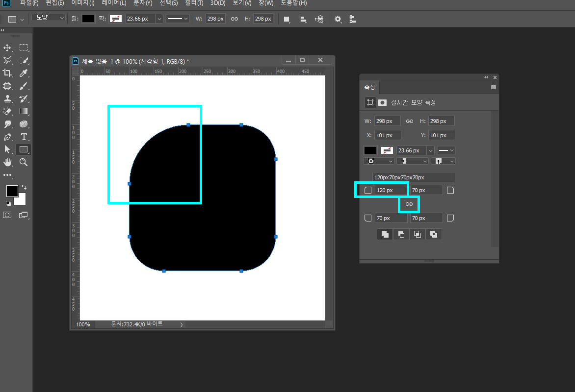Open the 이미지(I) menu
The height and width of the screenshot is (392, 575).
[82, 3]
